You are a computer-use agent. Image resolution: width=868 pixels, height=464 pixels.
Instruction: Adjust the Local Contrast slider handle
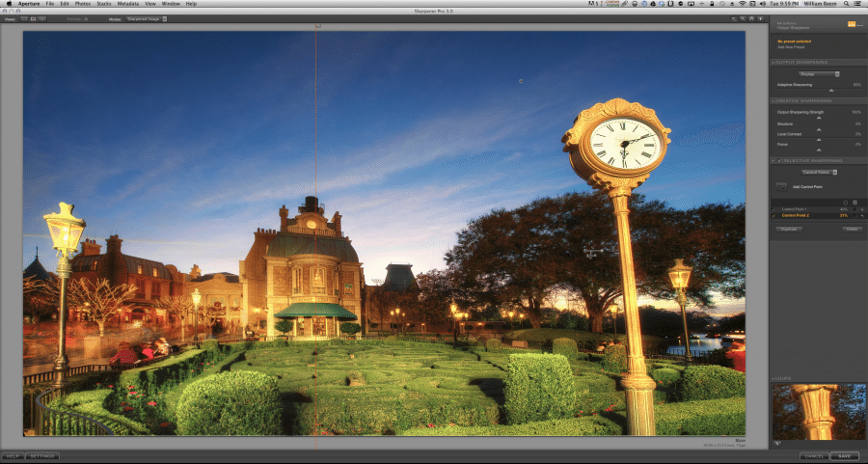pyautogui.click(x=819, y=140)
